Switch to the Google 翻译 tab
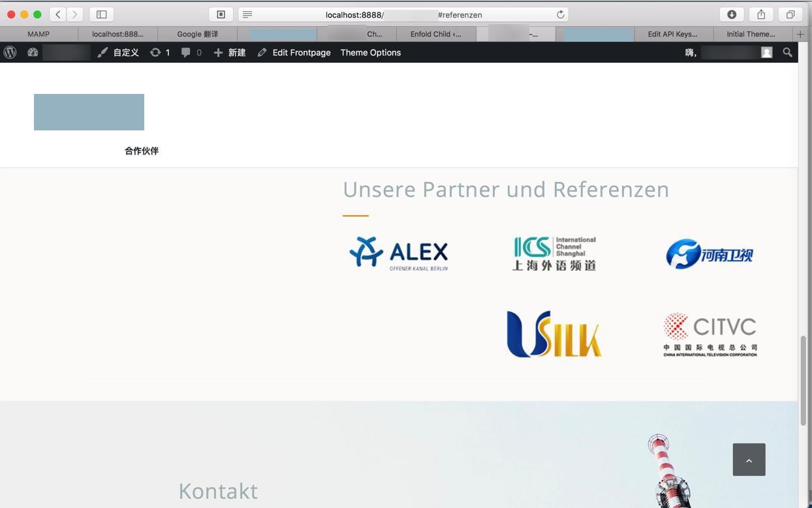Image resolution: width=812 pixels, height=508 pixels. point(198,34)
